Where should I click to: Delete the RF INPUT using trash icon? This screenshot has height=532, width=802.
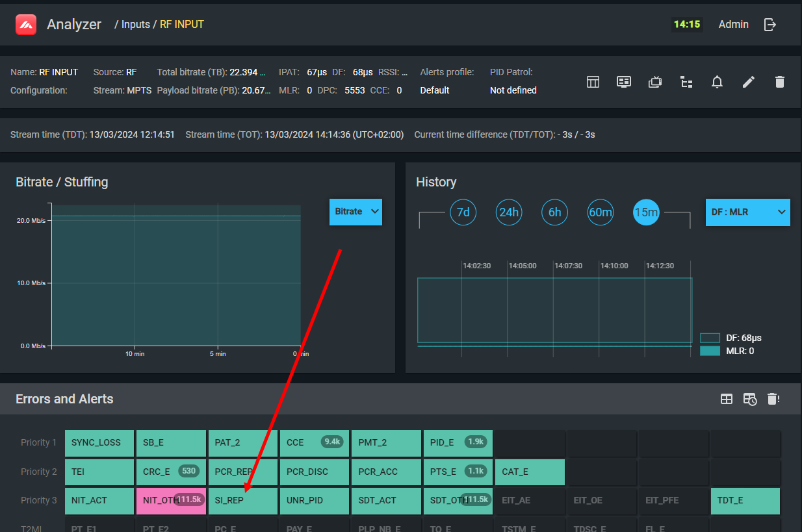coord(780,82)
